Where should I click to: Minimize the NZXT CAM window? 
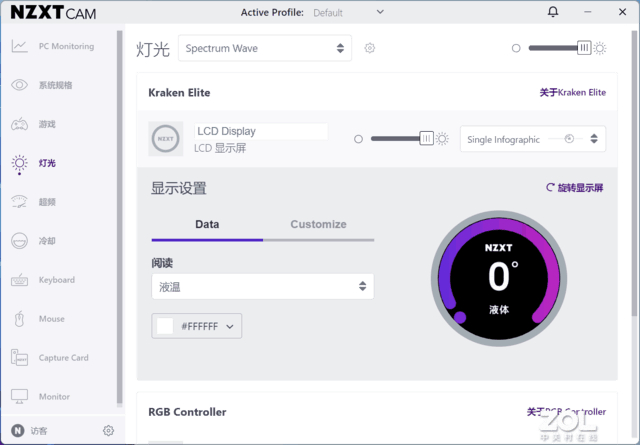[587, 12]
